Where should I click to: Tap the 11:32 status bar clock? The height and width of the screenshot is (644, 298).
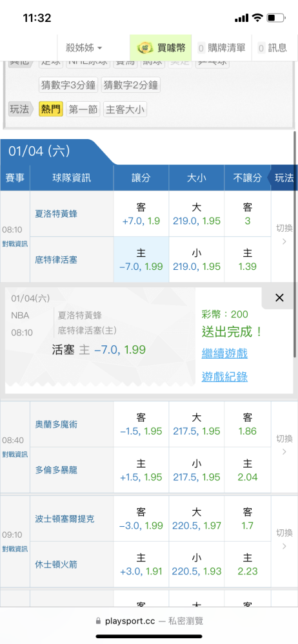(37, 17)
